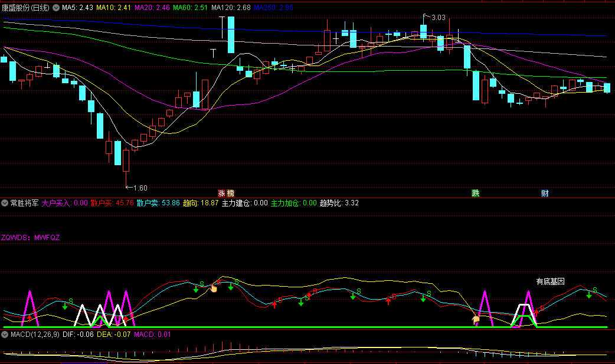Click the 榜 event marker icon

(230, 194)
